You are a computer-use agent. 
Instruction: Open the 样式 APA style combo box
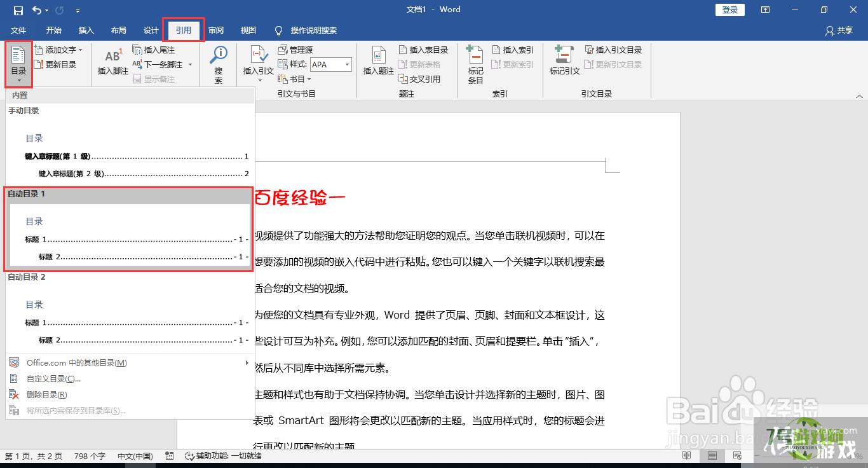coord(330,64)
